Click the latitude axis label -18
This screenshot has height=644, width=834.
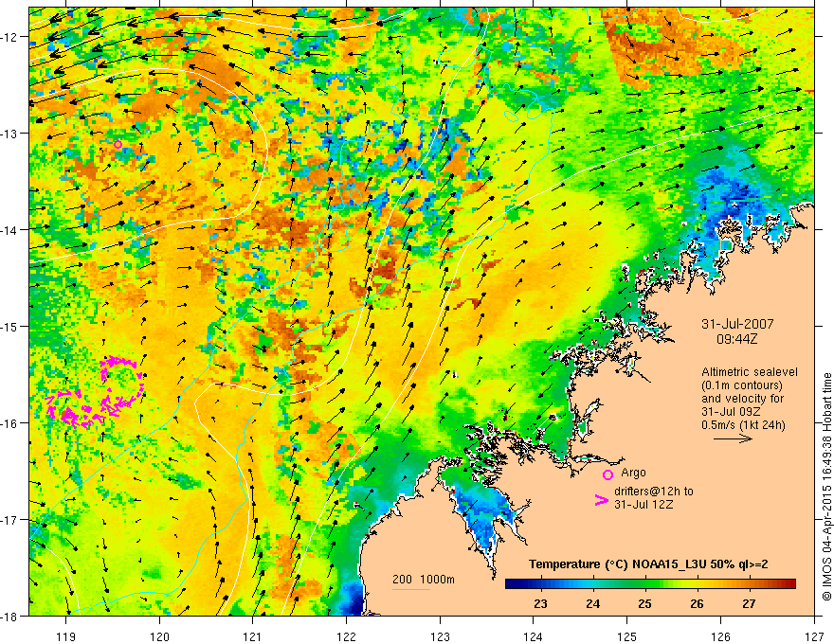(10, 617)
